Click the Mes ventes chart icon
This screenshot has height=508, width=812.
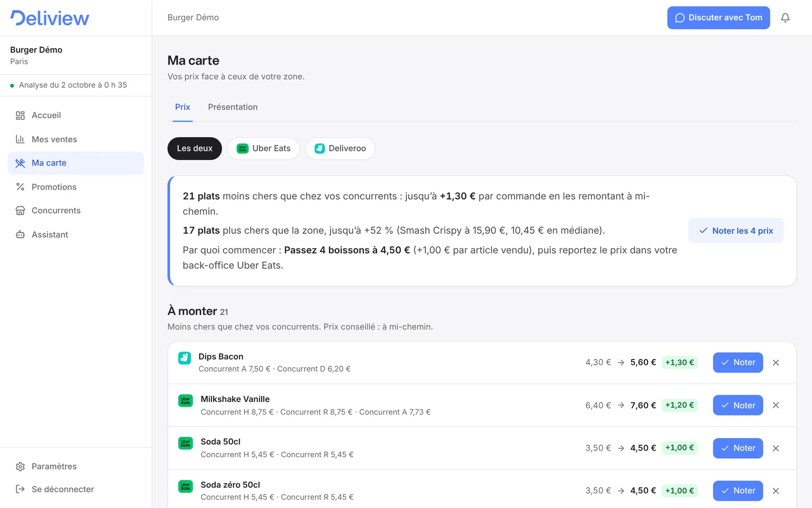20,139
